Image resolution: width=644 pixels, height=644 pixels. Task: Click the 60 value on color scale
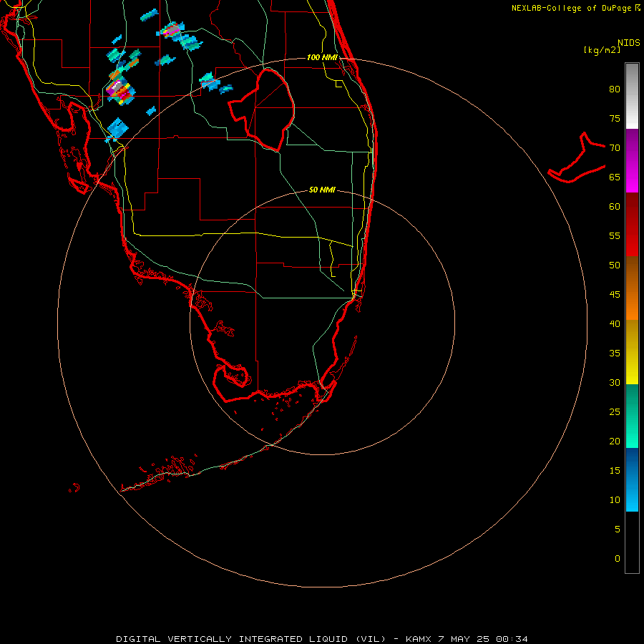coord(615,207)
